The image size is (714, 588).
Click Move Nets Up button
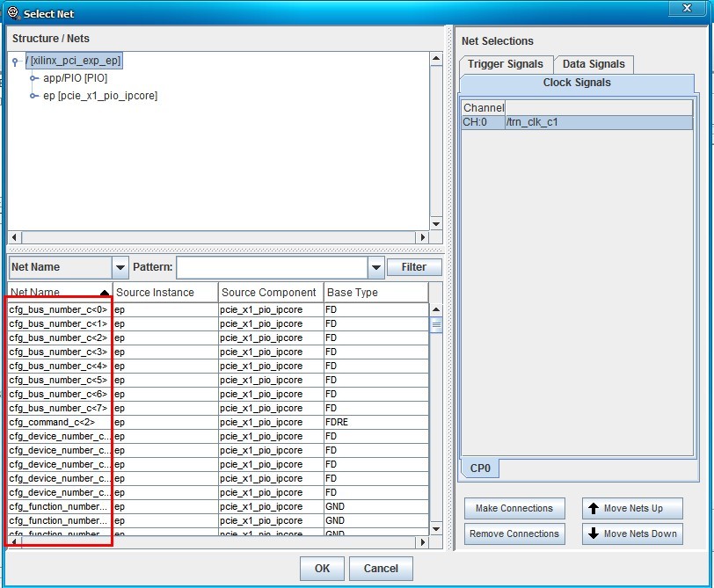632,508
